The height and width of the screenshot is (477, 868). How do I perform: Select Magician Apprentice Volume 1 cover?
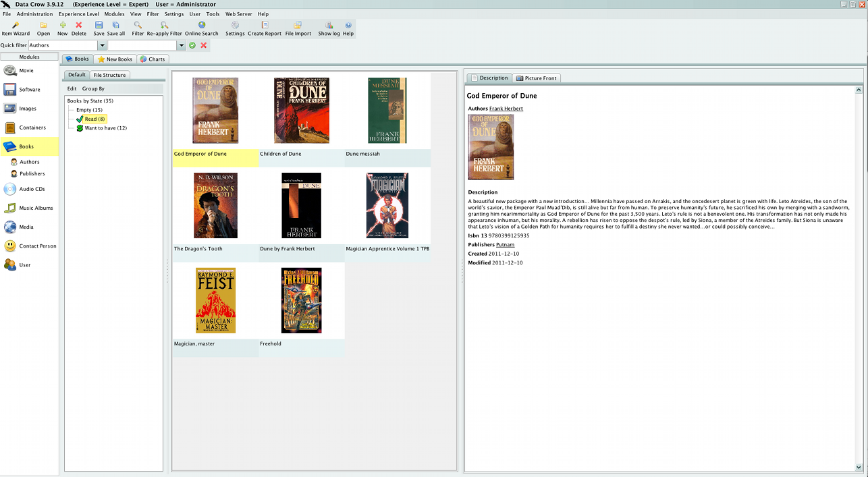click(x=387, y=206)
